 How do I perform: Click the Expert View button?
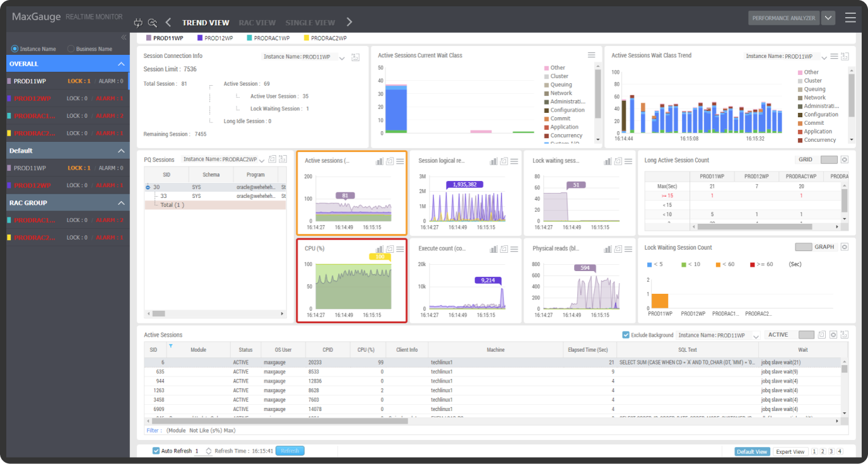pyautogui.click(x=790, y=451)
